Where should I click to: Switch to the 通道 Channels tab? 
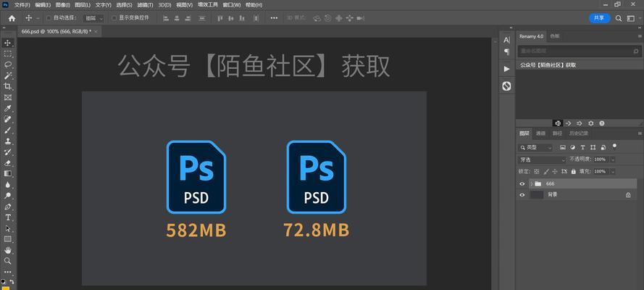tap(540, 133)
